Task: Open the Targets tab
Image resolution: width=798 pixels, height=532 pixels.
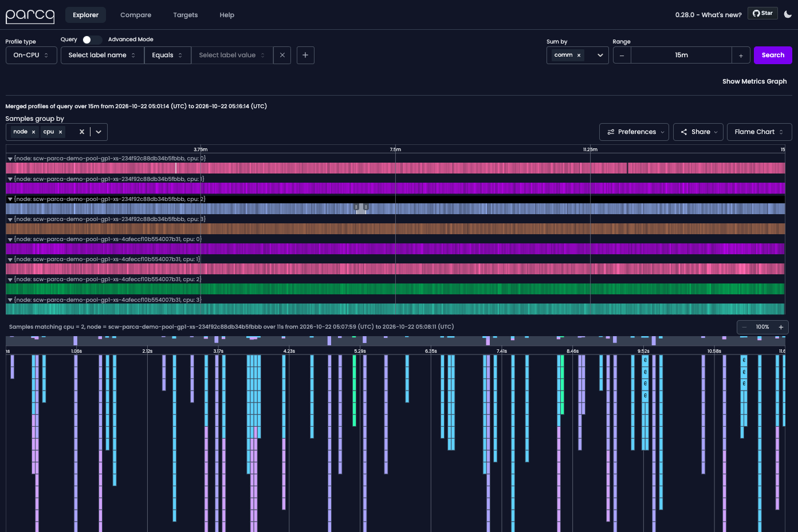Action: (x=186, y=15)
